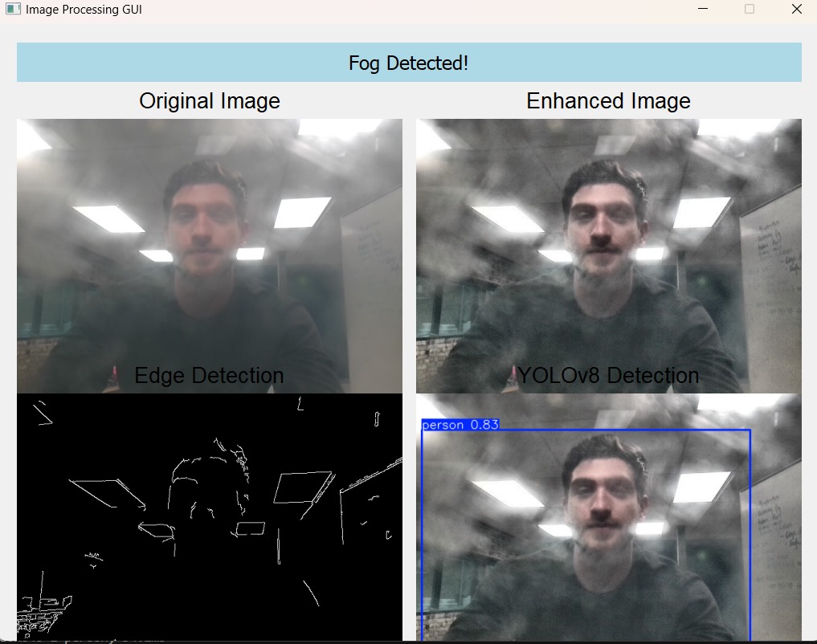Select the original foggy webcam image
817x644 pixels.
(x=210, y=255)
